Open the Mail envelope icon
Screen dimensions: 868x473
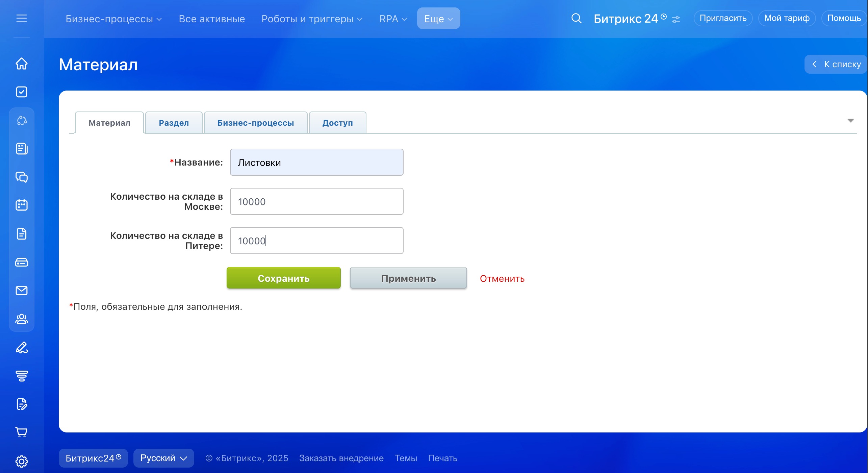pos(22,291)
